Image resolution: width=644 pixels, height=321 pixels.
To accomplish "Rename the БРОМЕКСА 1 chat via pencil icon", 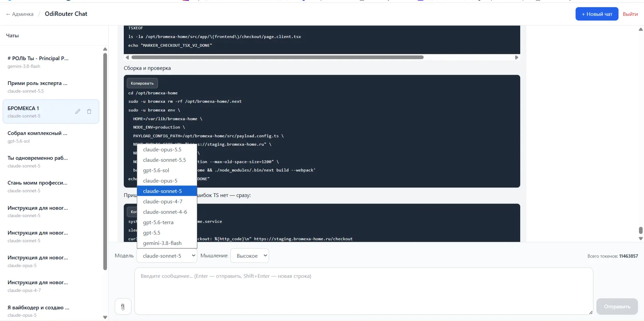I will pos(78,111).
